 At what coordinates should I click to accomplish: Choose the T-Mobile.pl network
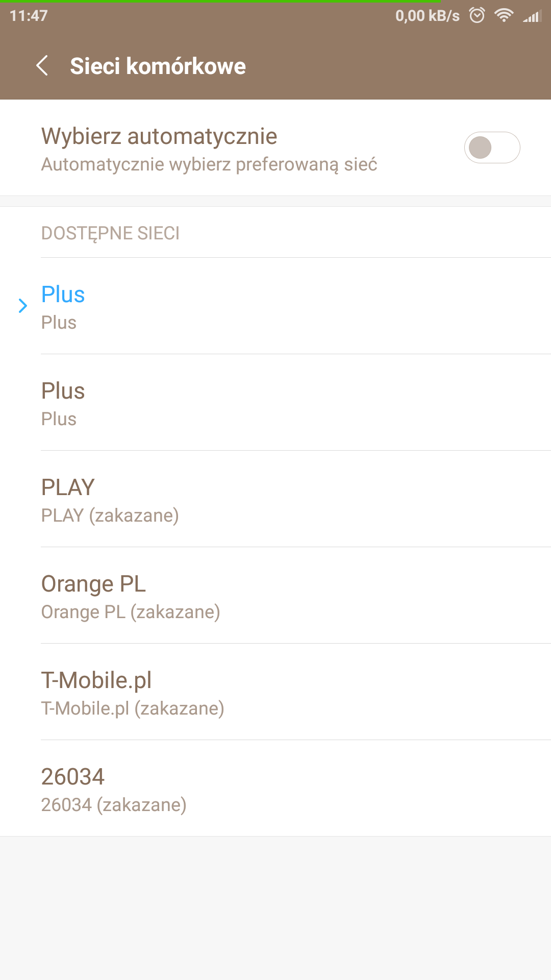pos(96,680)
